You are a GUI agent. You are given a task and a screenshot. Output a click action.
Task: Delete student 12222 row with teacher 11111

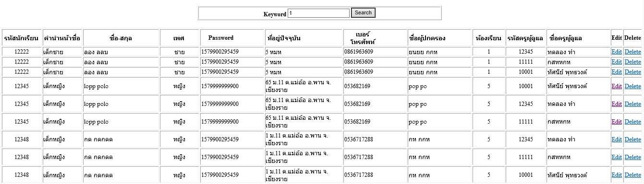tap(632, 62)
